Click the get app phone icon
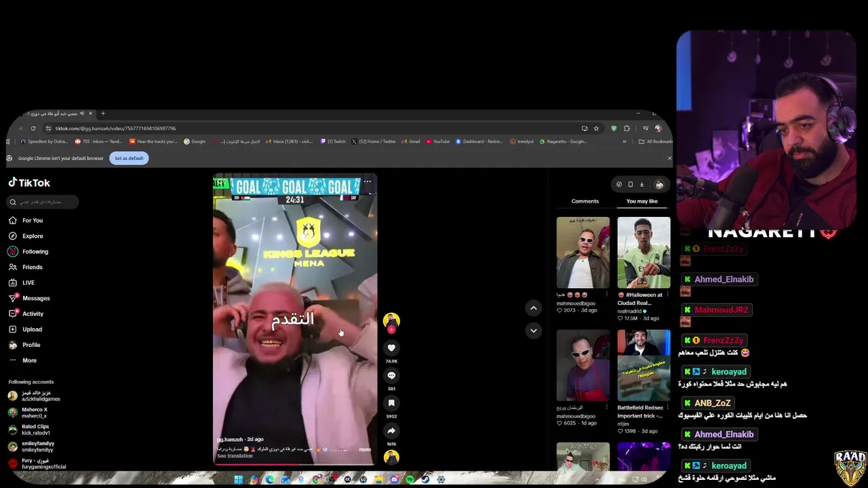Viewport: 868px width, 488px height. [630, 184]
